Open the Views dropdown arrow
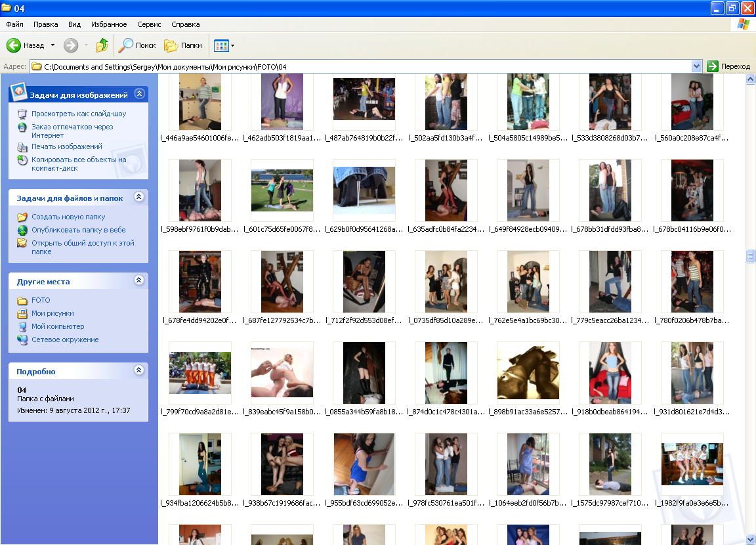 [x=233, y=46]
